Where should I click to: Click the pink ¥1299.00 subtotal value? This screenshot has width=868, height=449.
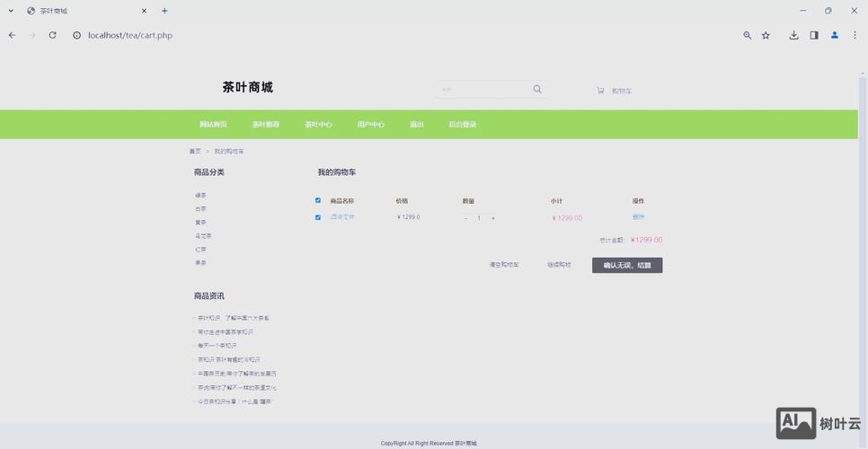pos(567,218)
